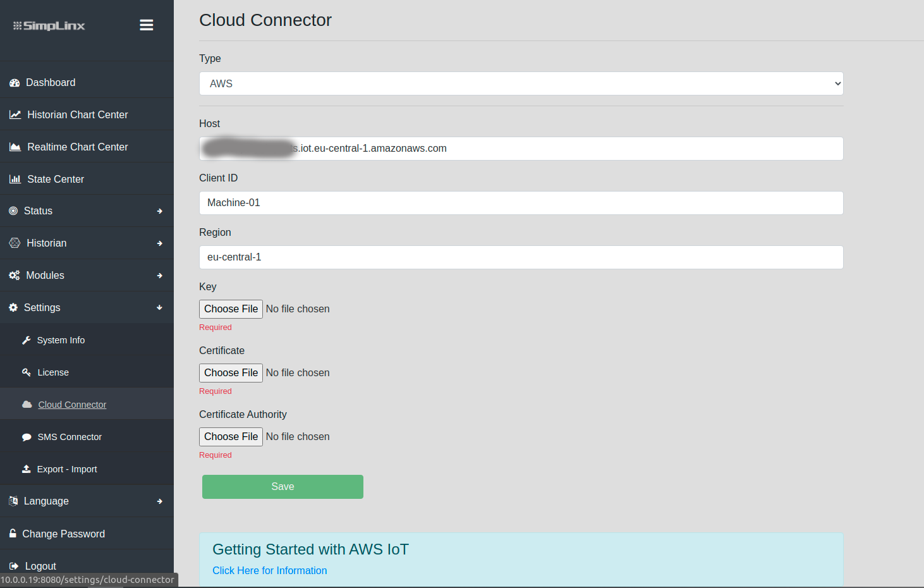Click the License key icon
This screenshot has width=924, height=588.
[x=27, y=372]
